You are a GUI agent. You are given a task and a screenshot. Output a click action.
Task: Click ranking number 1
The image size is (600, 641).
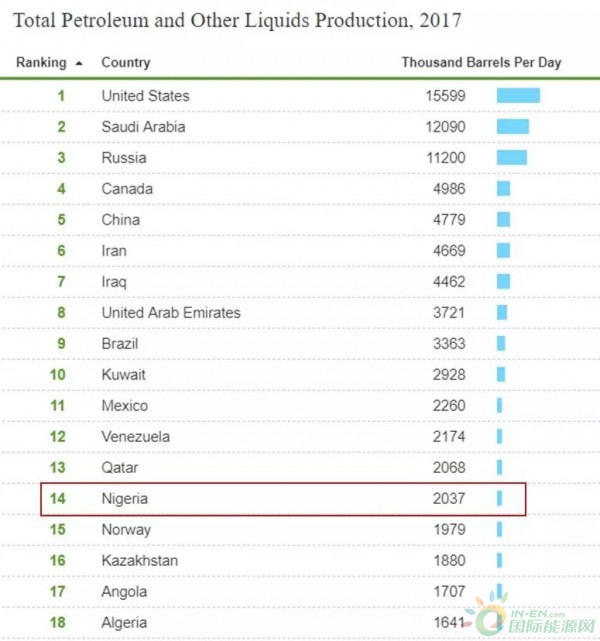(x=61, y=96)
